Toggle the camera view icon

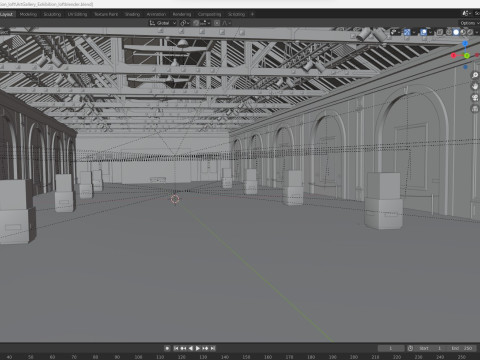click(475, 97)
